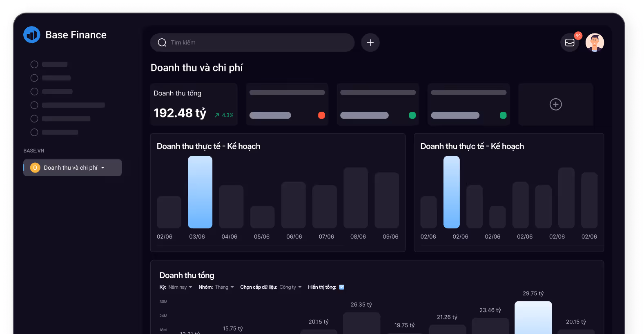Click the BASE.VN section label
Image resolution: width=644 pixels, height=334 pixels.
34,151
